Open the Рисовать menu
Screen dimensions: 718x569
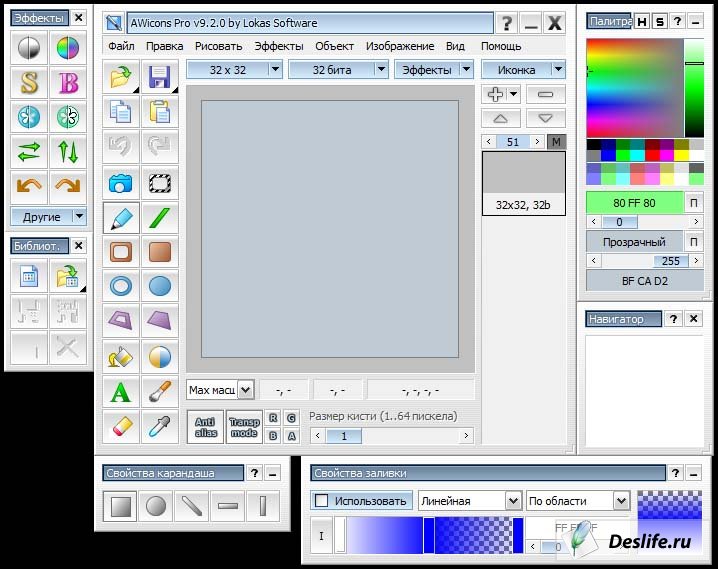pyautogui.click(x=218, y=46)
